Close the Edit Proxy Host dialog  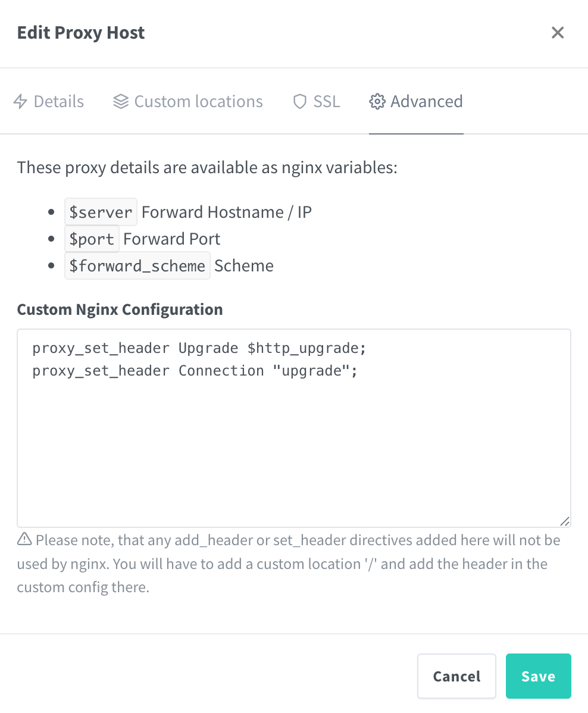click(558, 33)
